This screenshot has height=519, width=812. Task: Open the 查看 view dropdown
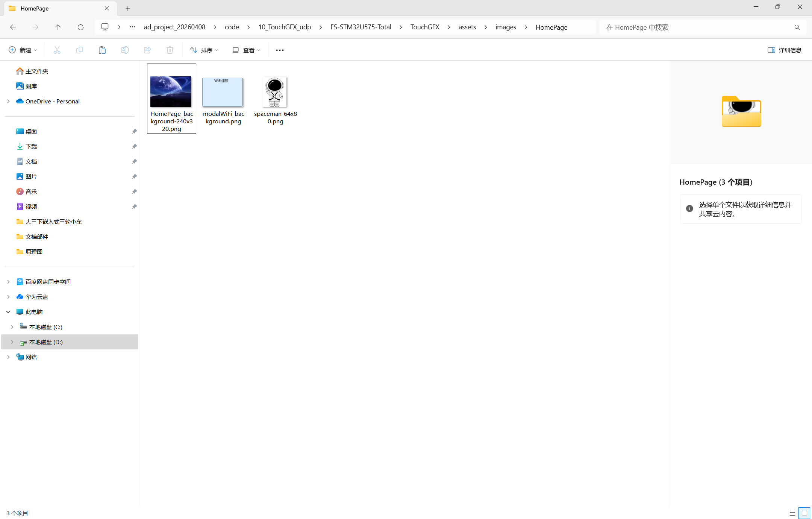(246, 50)
